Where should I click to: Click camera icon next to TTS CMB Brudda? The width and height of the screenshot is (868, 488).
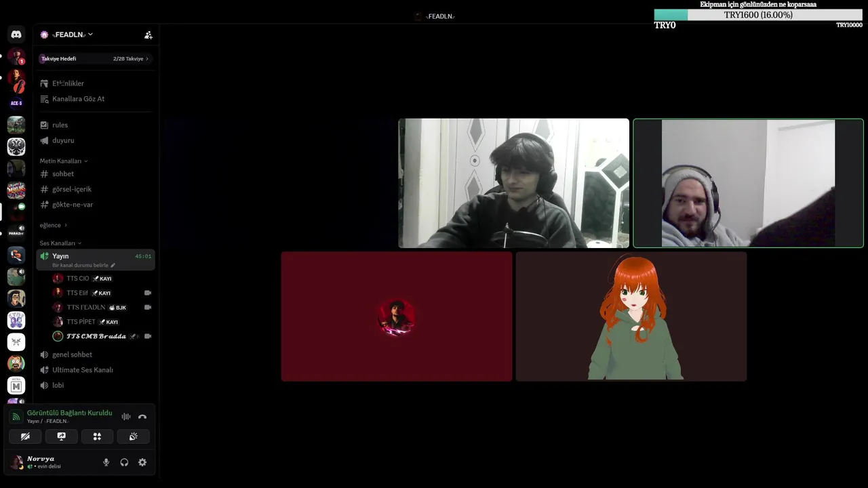(148, 336)
